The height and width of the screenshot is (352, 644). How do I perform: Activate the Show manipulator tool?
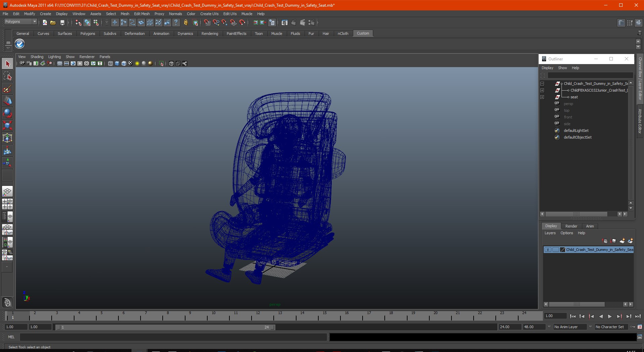pos(7,163)
